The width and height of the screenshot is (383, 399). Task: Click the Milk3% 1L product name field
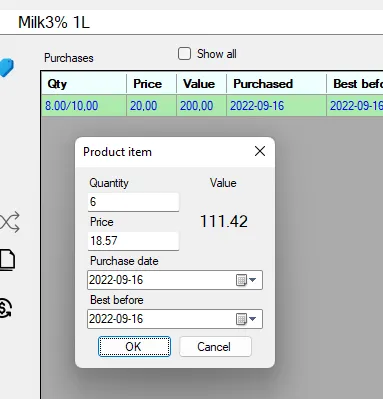tap(191, 22)
